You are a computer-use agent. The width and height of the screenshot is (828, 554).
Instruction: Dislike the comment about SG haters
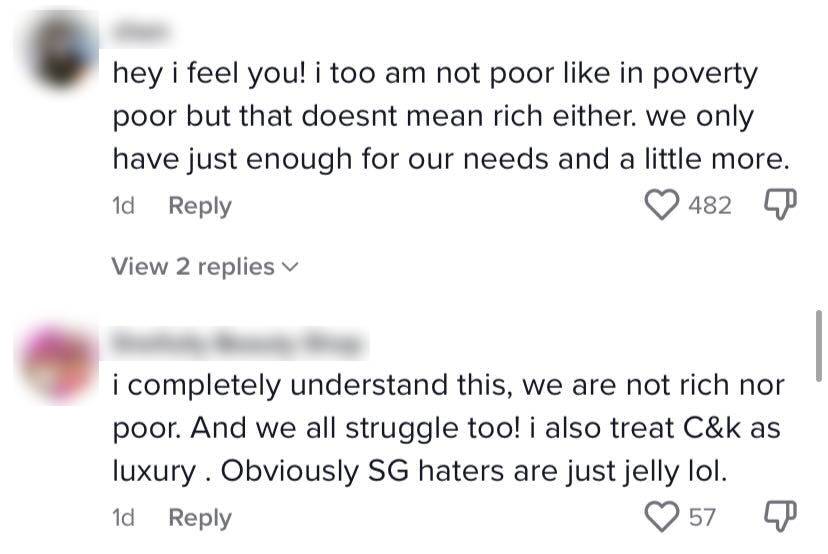click(778, 518)
